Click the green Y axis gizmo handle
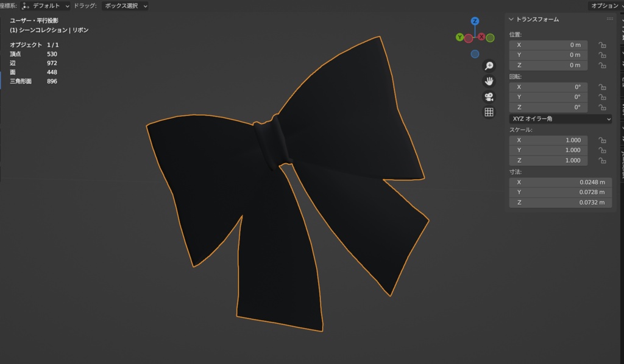This screenshot has height=364, width=624. pos(459,37)
